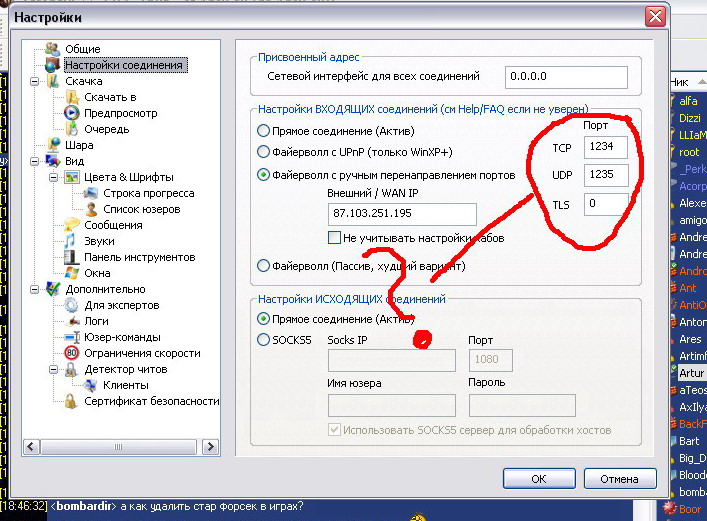Click the Юзер-команды icon

pyautogui.click(x=72, y=337)
